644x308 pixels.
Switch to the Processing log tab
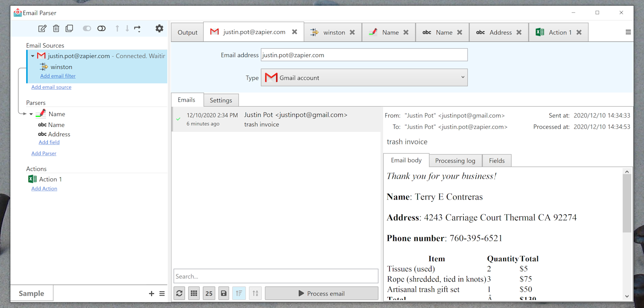tap(455, 160)
